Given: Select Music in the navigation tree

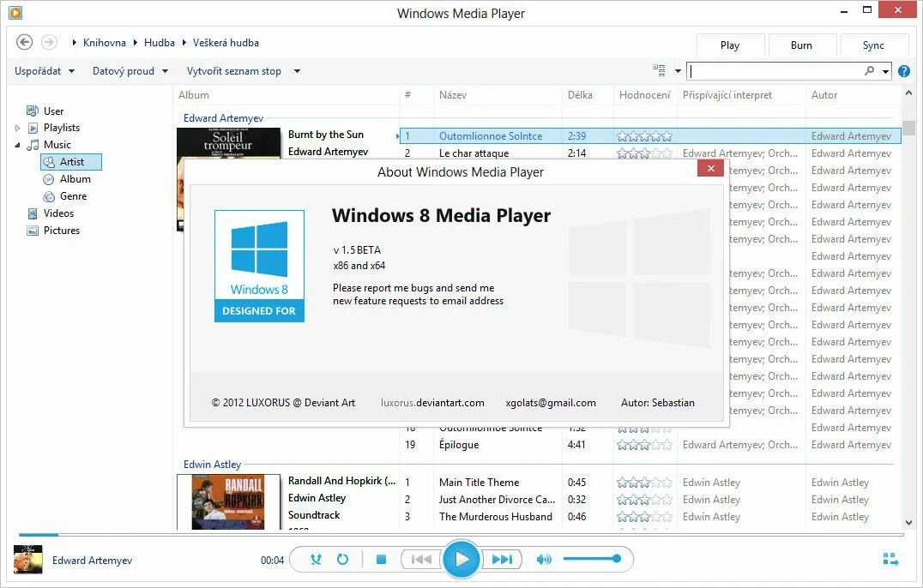Looking at the screenshot, I should click(x=57, y=145).
